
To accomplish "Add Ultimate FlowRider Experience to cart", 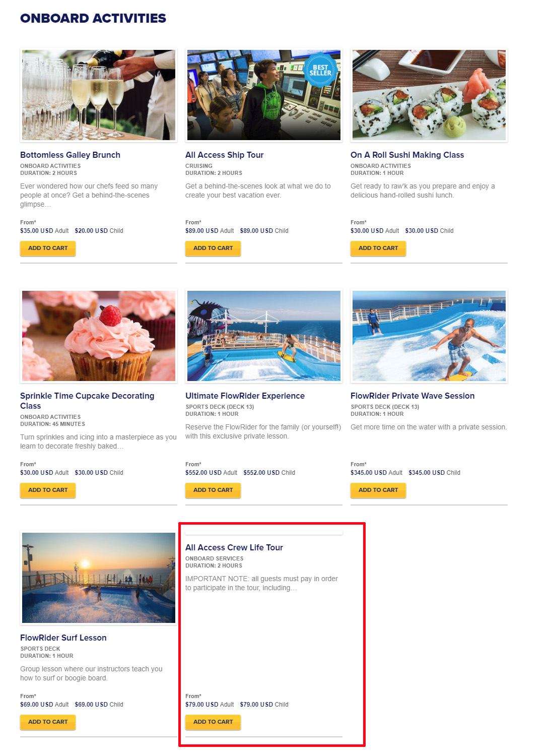I will point(213,490).
